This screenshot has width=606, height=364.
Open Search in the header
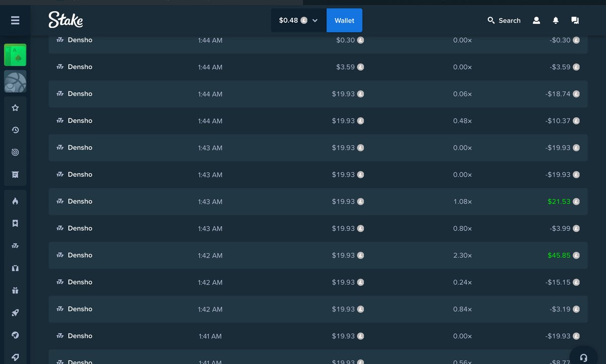tap(503, 20)
